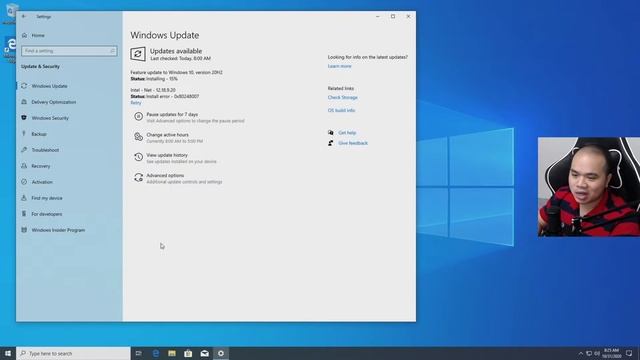Open Action Center notifications icon
This screenshot has width=640, height=360.
pyautogui.click(x=629, y=353)
